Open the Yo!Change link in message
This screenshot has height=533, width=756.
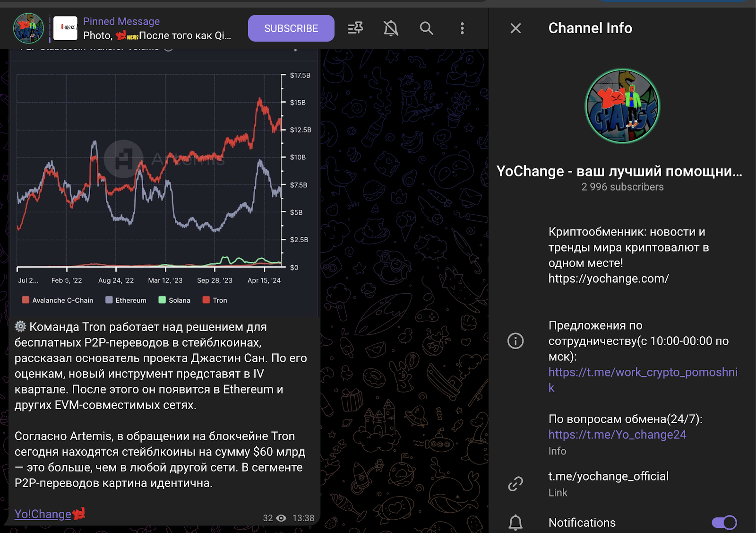point(43,514)
